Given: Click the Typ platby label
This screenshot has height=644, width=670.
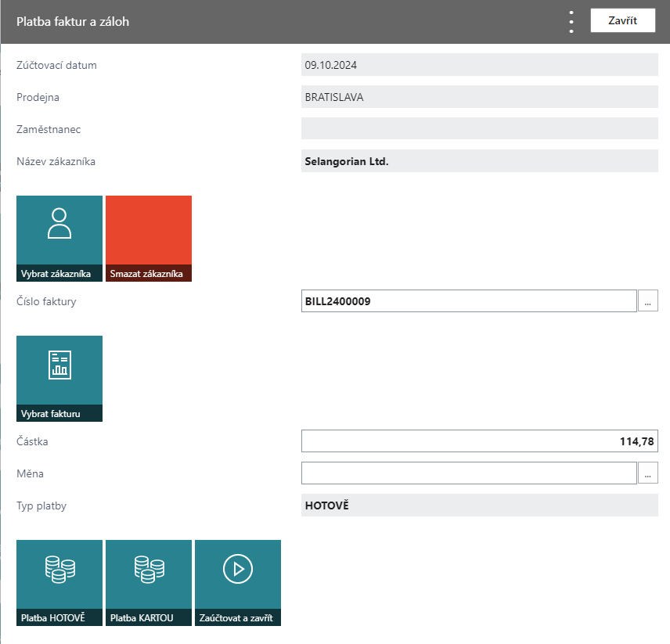Looking at the screenshot, I should (41, 506).
